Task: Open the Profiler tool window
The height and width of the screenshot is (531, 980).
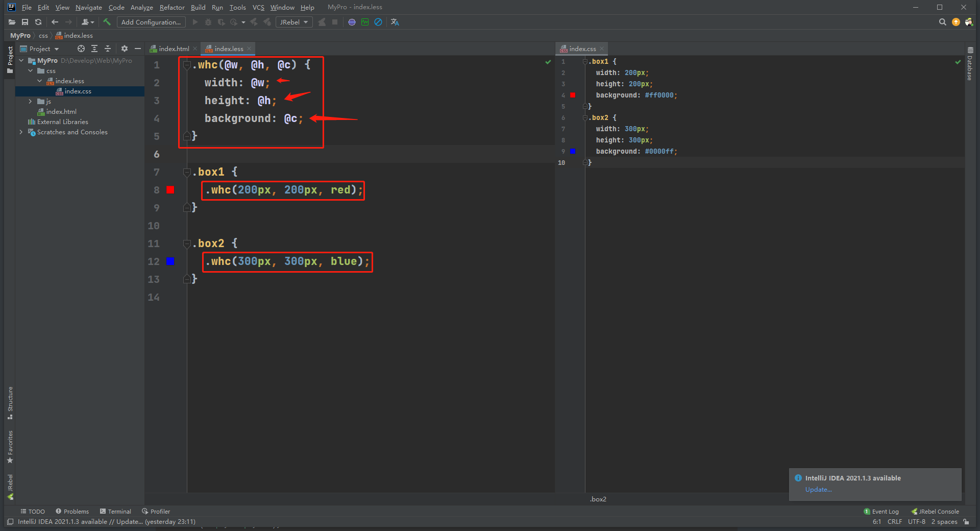Action: pyautogui.click(x=156, y=511)
